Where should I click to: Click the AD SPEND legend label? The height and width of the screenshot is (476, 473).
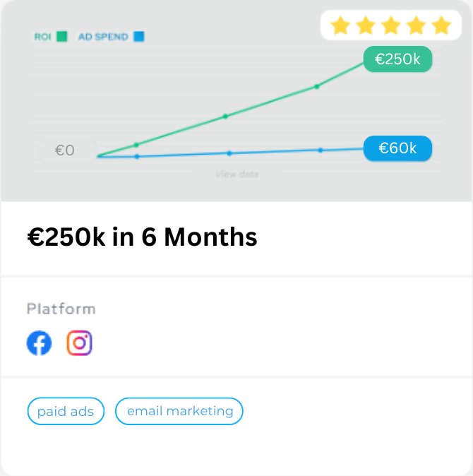click(x=103, y=37)
